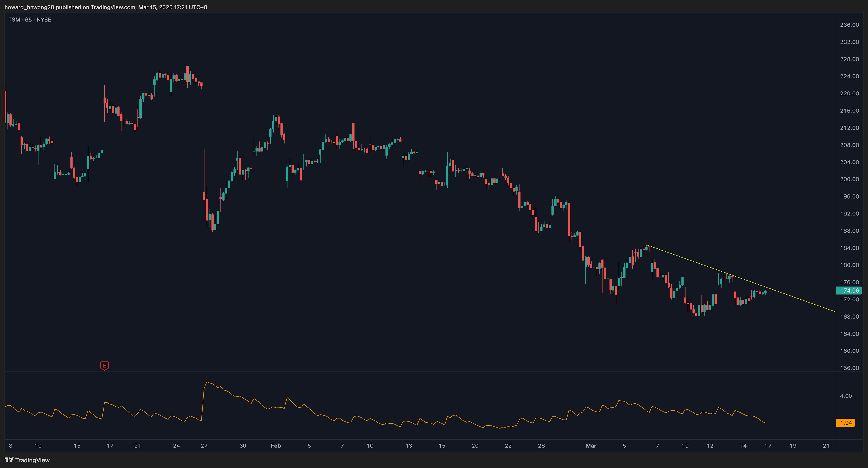
Task: Click the 184.00 price scale label
Action: tap(849, 248)
